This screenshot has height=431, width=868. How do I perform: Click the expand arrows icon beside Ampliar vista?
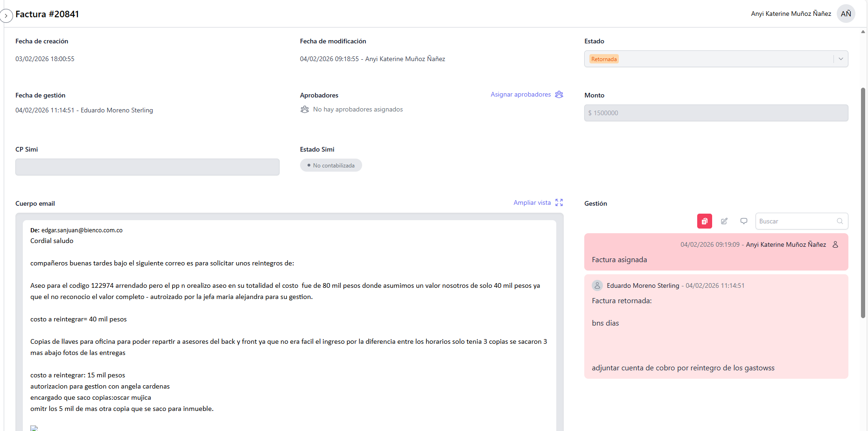pos(559,202)
